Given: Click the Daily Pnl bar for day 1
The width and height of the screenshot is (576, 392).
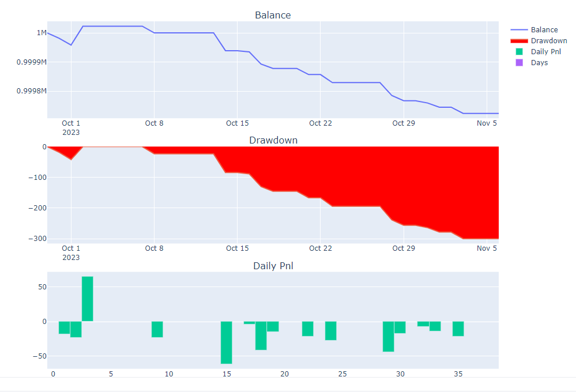Looking at the screenshot, I should click(x=64, y=327).
